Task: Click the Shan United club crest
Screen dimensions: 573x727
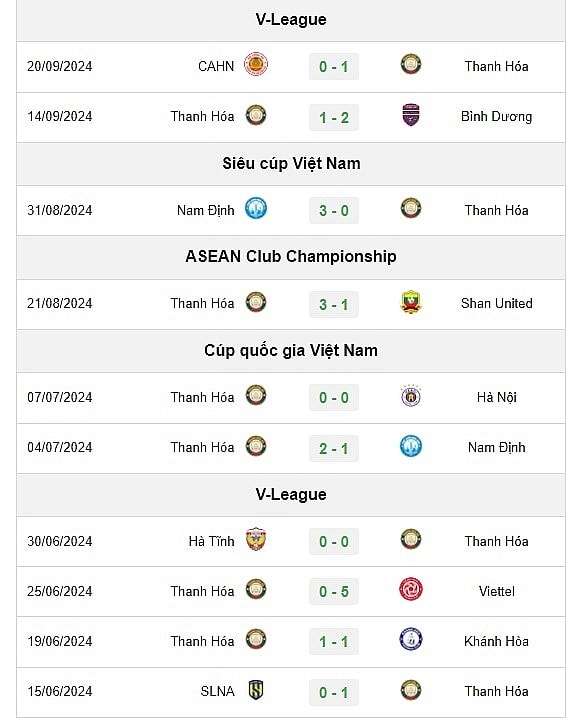Action: (411, 302)
